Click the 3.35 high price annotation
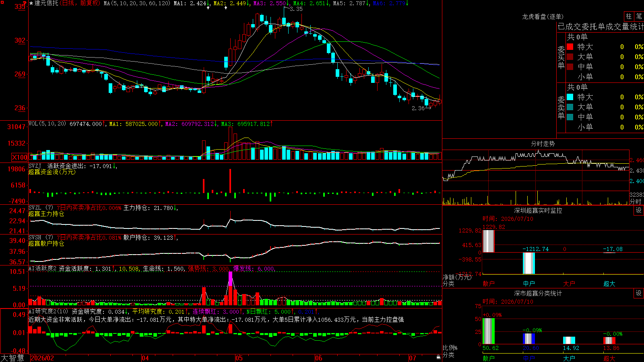The image size is (644, 362). 296,9
